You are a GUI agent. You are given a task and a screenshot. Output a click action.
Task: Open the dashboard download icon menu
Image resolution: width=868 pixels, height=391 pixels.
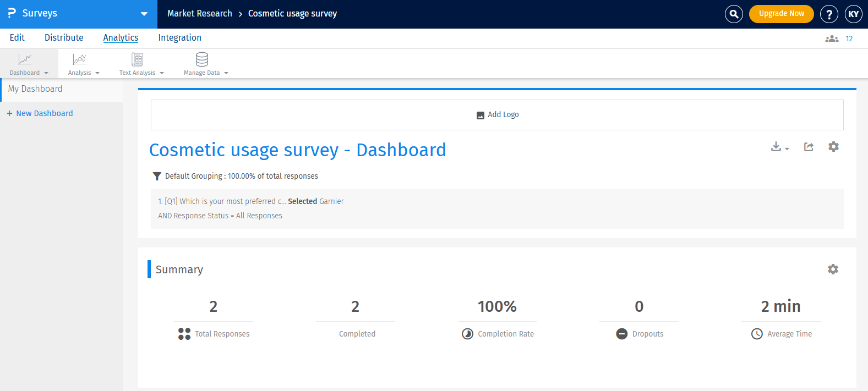pyautogui.click(x=779, y=147)
